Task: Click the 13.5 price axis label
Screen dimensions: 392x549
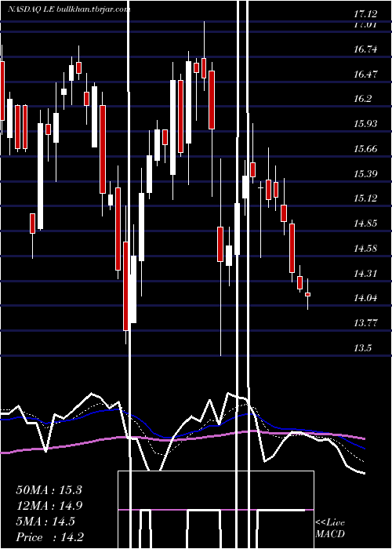Action: click(362, 348)
